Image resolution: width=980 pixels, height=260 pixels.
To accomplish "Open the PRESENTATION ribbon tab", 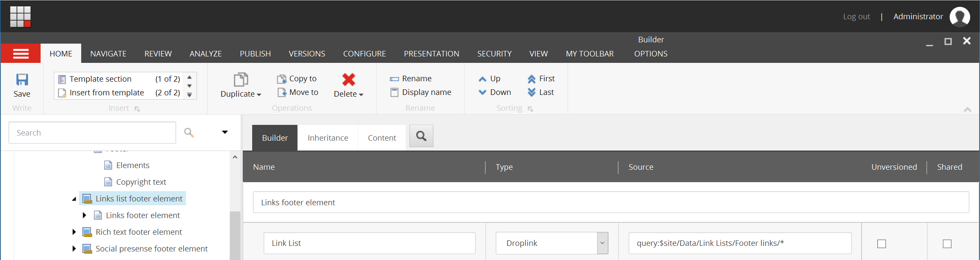I will tap(431, 54).
